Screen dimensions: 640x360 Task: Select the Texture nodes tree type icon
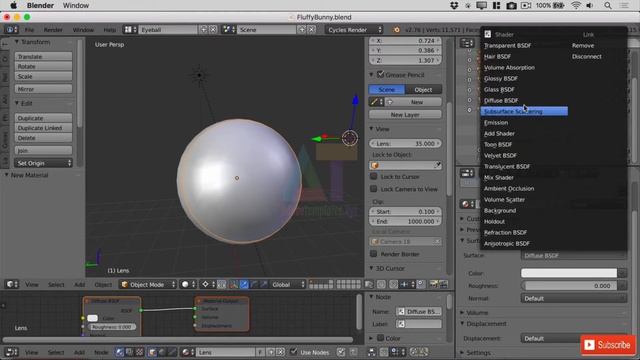point(139,352)
